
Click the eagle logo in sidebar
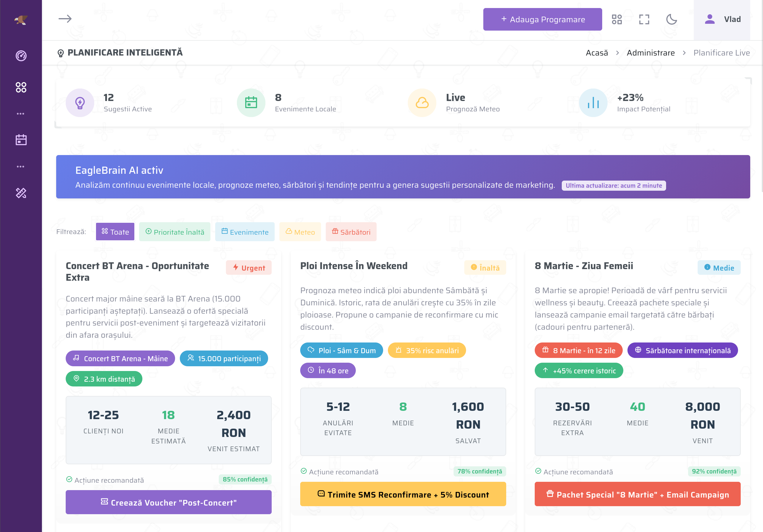(21, 20)
